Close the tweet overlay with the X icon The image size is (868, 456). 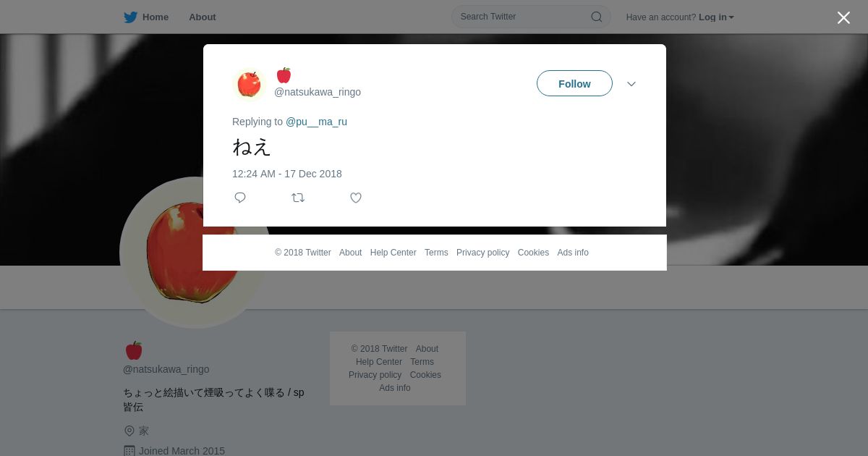coord(843,17)
